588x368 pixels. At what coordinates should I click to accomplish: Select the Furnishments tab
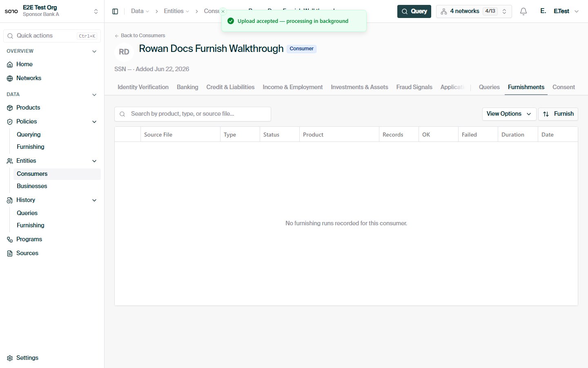coord(526,87)
